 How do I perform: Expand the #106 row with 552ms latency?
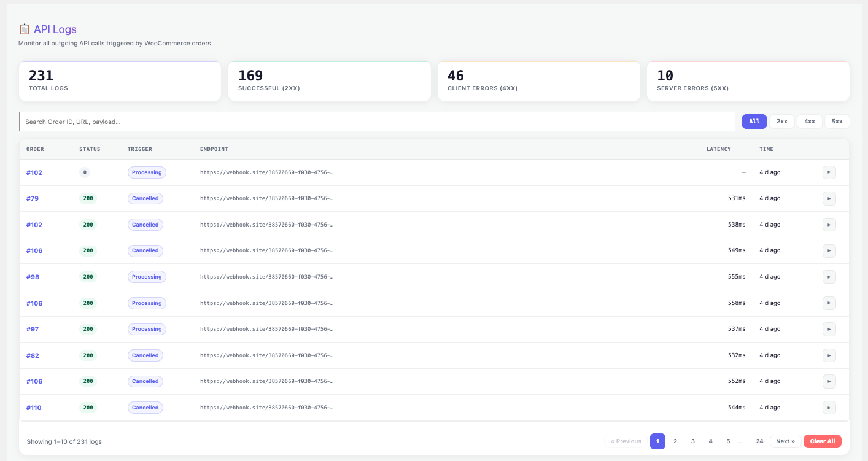(829, 381)
